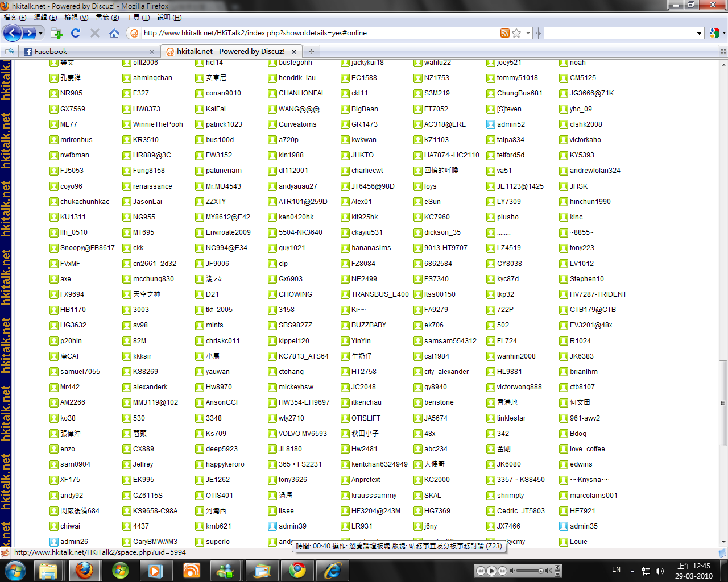This screenshot has height=582, width=728.
Task: Close the hkitalk.net tab
Action: (x=294, y=52)
